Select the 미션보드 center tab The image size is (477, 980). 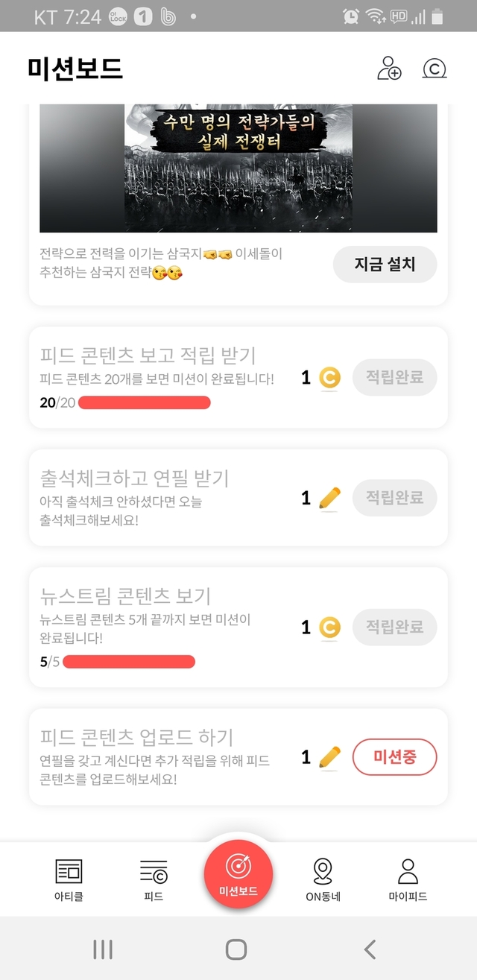(x=238, y=873)
